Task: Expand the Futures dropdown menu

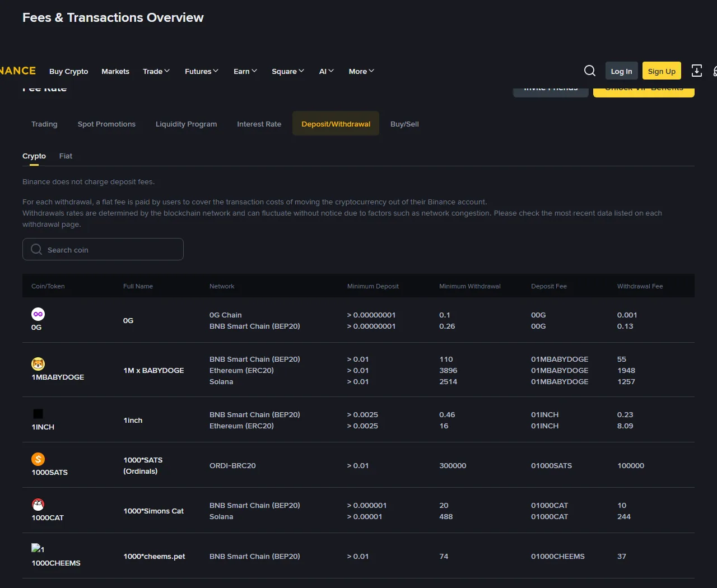Action: click(202, 71)
